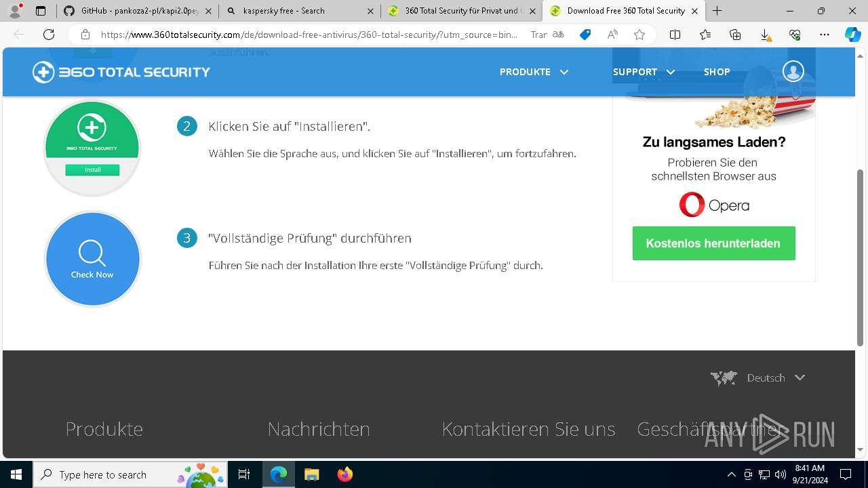Image resolution: width=868 pixels, height=488 pixels.
Task: Click the scroll down arrow of scrollbar
Action: (x=861, y=449)
